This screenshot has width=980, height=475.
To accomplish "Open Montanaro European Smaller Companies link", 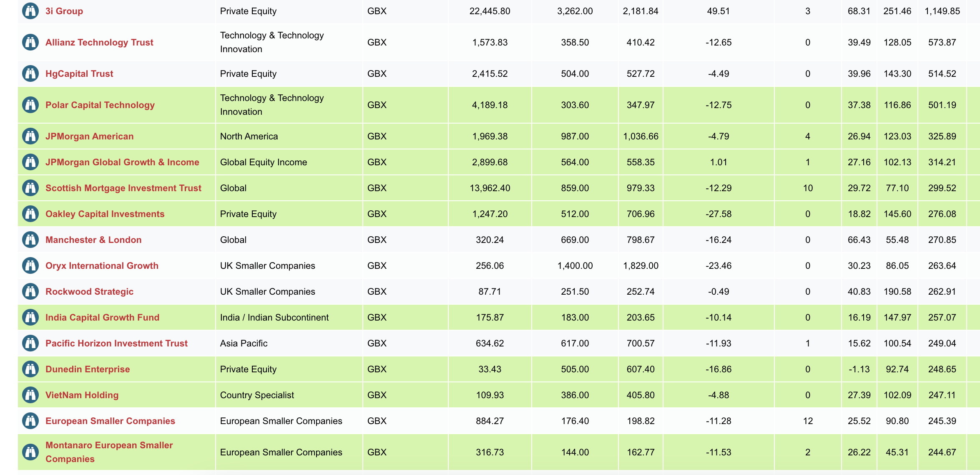I will (x=109, y=452).
